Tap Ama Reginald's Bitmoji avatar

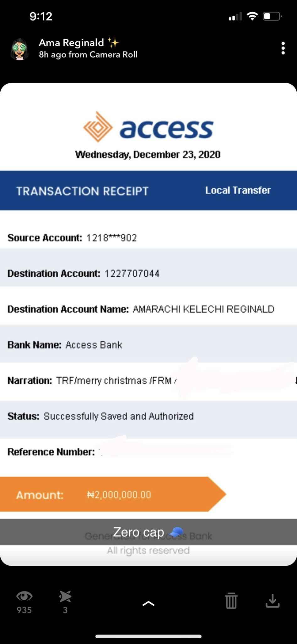pyautogui.click(x=19, y=49)
